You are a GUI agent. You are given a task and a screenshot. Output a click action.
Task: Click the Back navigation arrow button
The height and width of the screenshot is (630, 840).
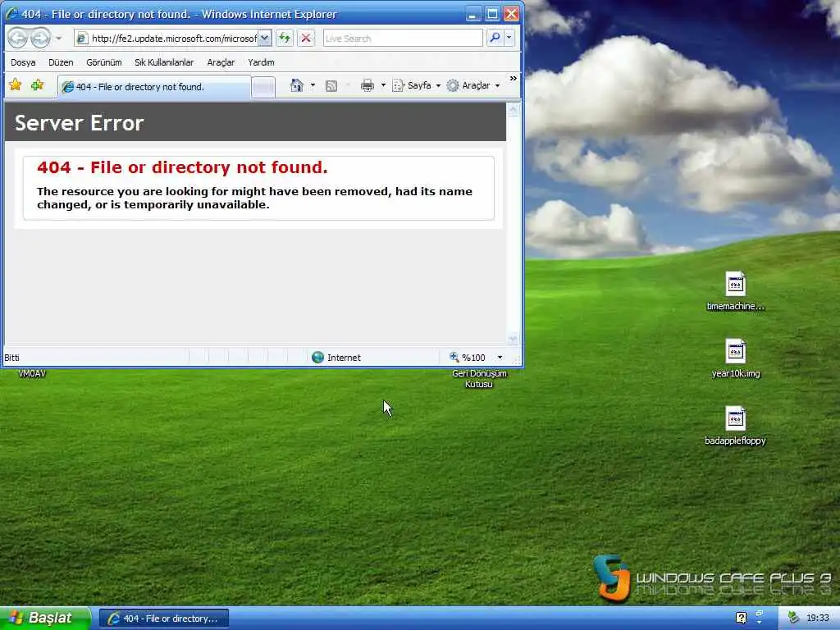(18, 38)
